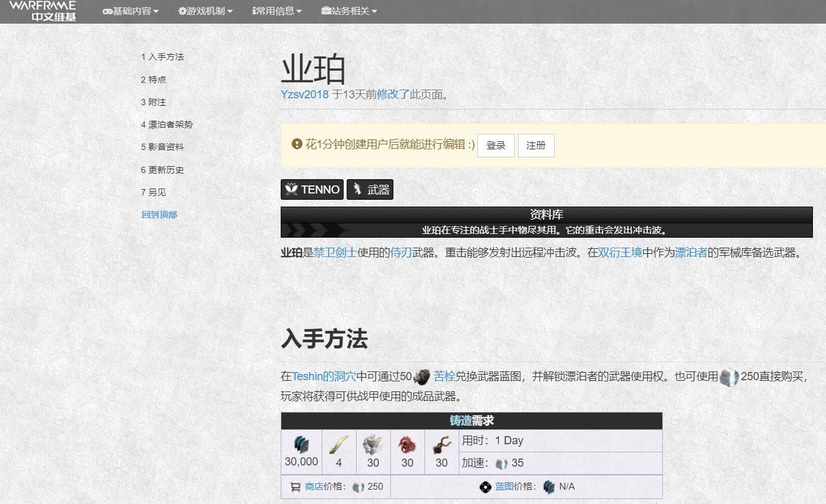
Task: Click the 苦栓 resource icon in acquisition text
Action: coord(422,376)
